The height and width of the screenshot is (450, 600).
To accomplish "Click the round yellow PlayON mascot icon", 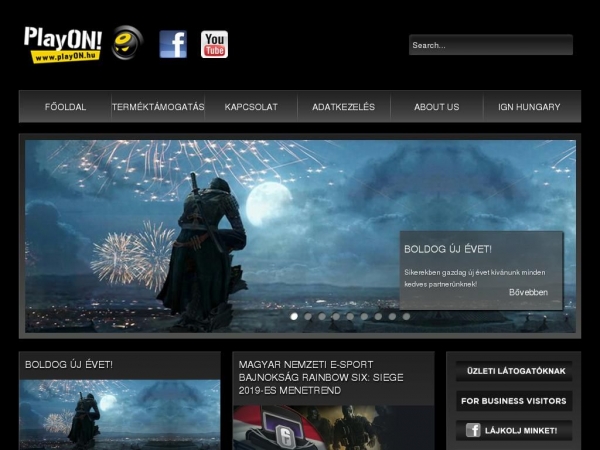I will [127, 42].
